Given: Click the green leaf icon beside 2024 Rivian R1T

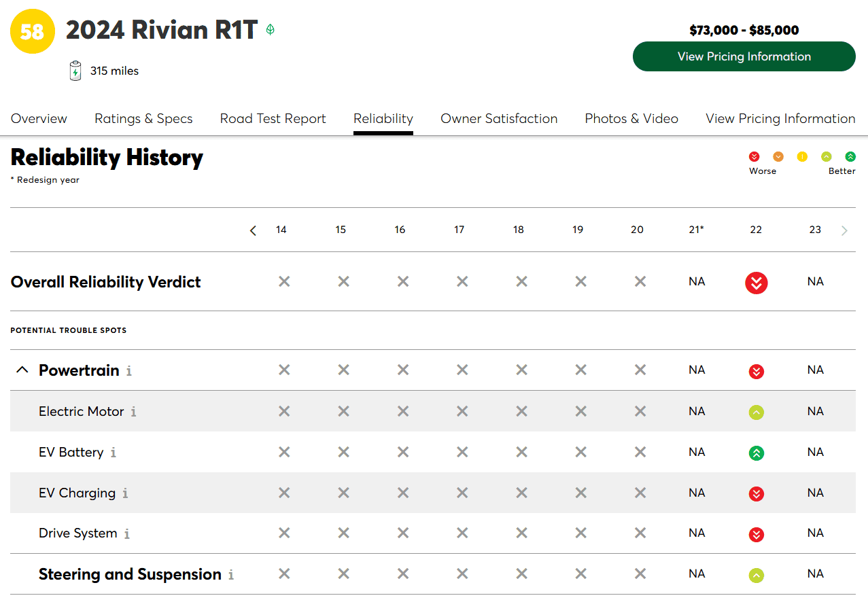Looking at the screenshot, I should coord(271,30).
